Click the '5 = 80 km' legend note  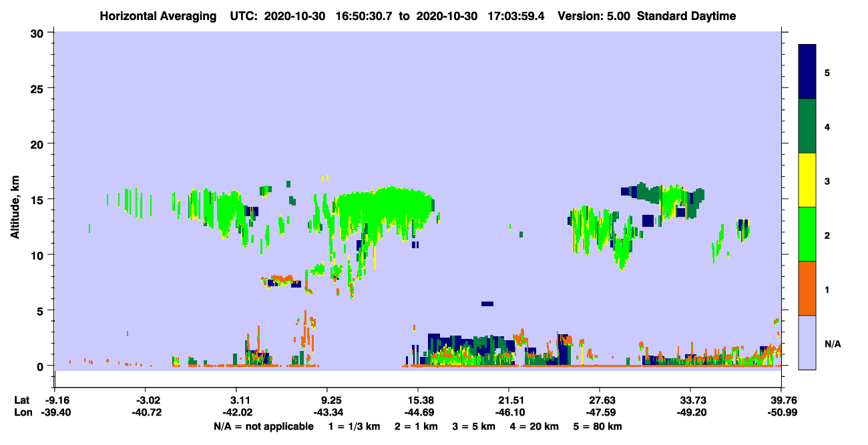tap(598, 426)
